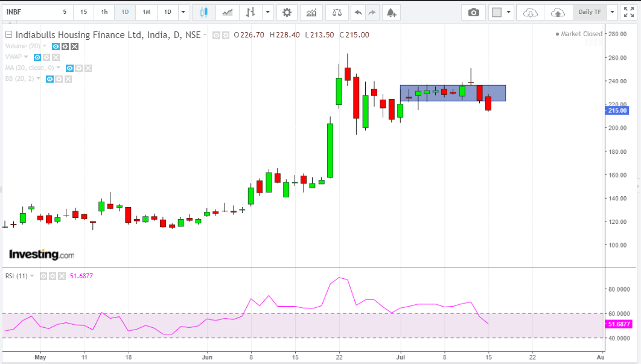The width and height of the screenshot is (641, 364).
Task: Collapse the chart legend box
Action: (8, 35)
